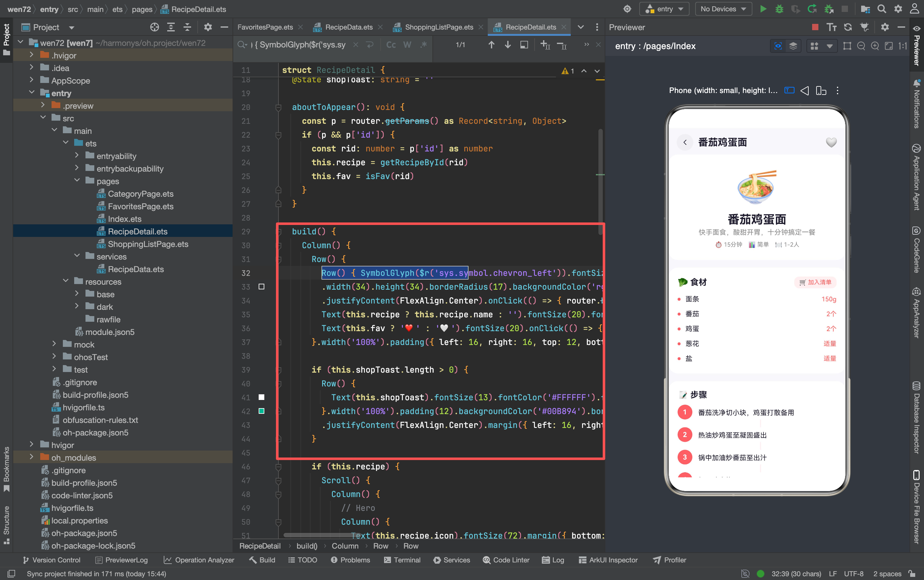Stop the Previewer with red square
Screen dimensions: 924x580
tap(815, 27)
